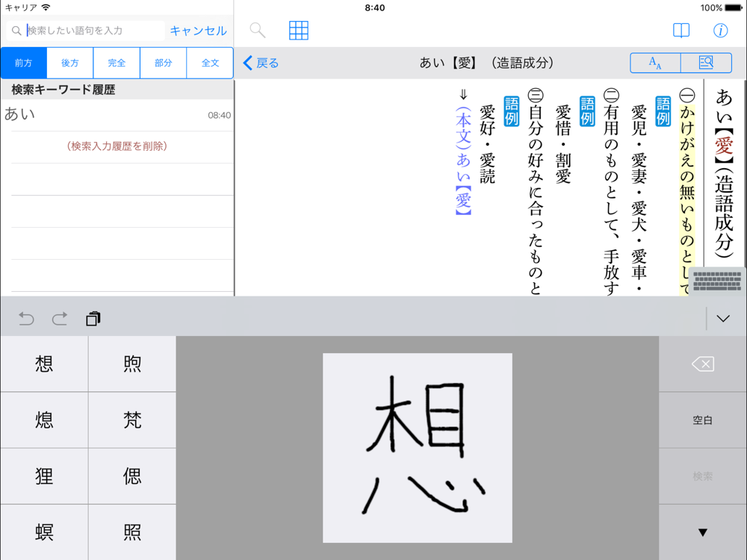This screenshot has width=747, height=560.
Task: Tap the 空白 space key
Action: 703,420
